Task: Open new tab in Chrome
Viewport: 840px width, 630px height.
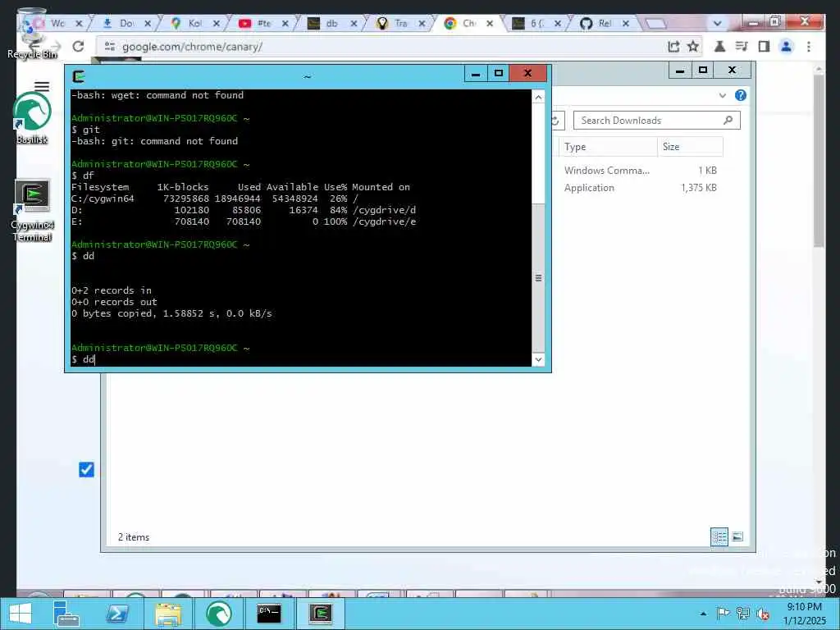Action: point(655,24)
